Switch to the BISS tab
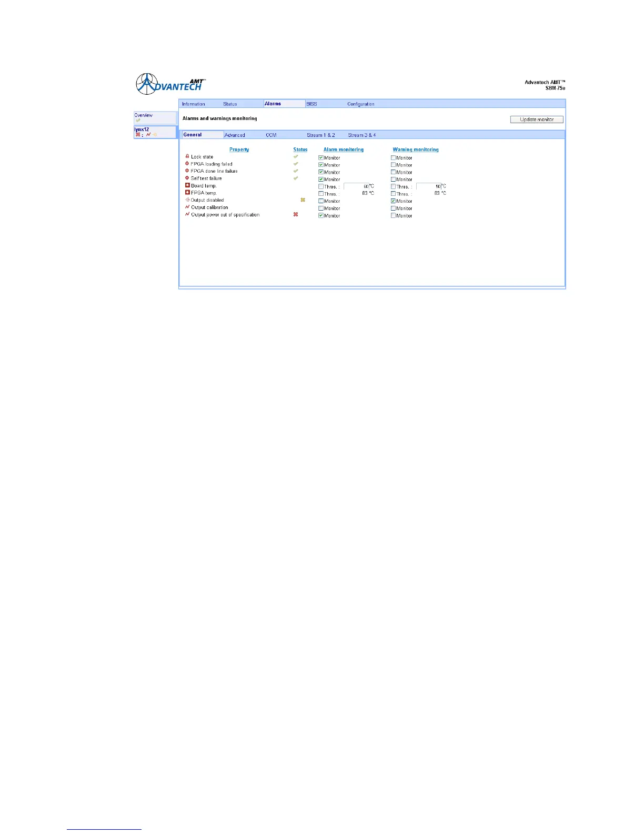The width and height of the screenshot is (644, 834). [311, 104]
